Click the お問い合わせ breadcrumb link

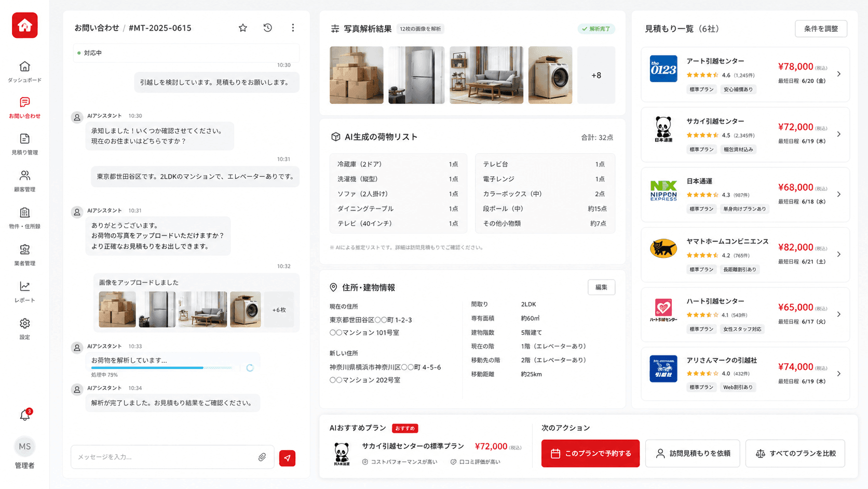tap(97, 28)
